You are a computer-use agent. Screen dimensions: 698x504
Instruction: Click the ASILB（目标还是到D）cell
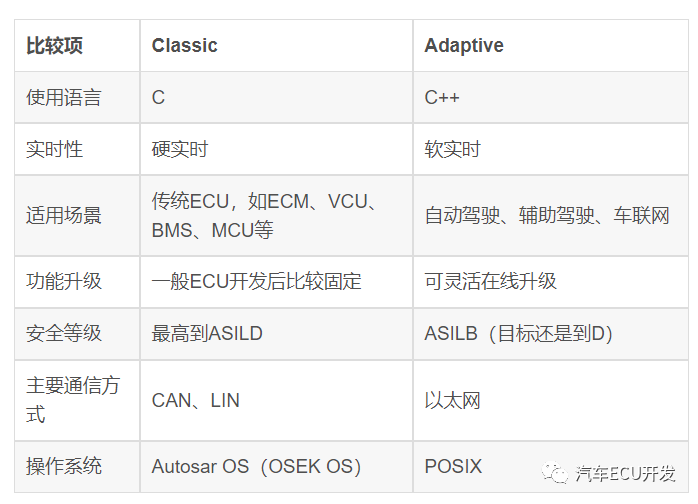(x=551, y=333)
